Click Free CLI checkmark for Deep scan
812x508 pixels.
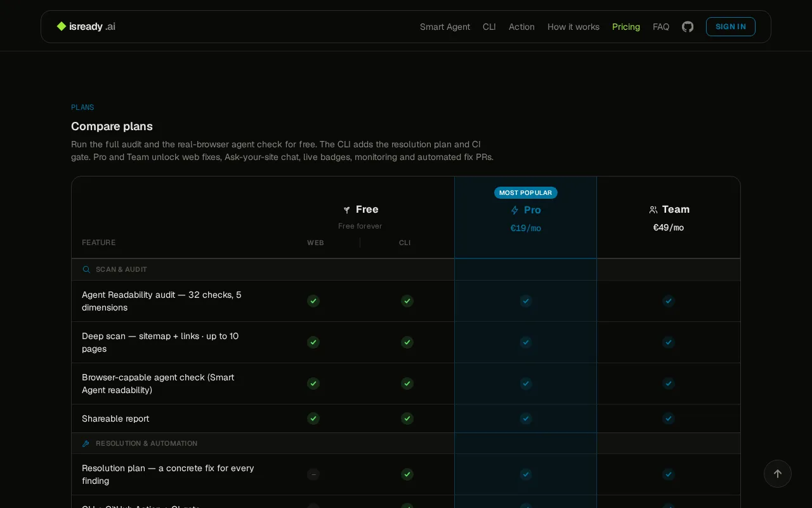pyautogui.click(x=407, y=342)
